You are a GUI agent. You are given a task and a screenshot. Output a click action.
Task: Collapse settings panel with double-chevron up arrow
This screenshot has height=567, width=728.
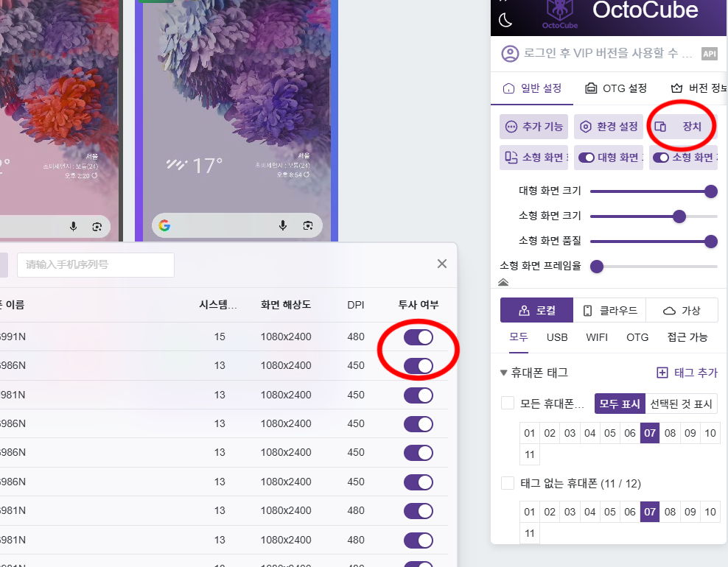(503, 282)
